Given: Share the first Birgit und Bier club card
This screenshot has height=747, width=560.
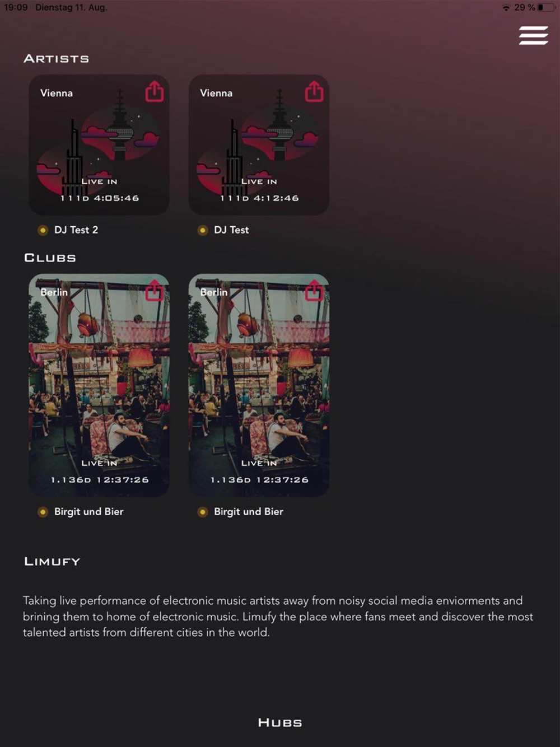Looking at the screenshot, I should [155, 290].
